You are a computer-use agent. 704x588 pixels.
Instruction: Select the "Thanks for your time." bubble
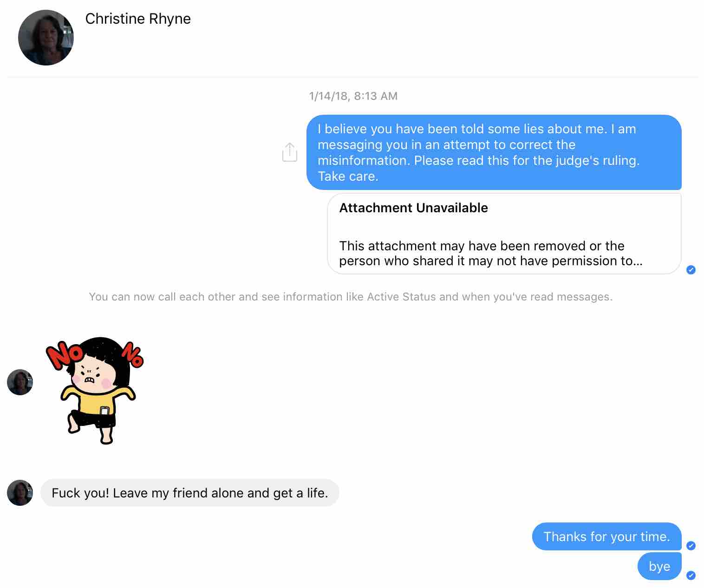click(606, 536)
